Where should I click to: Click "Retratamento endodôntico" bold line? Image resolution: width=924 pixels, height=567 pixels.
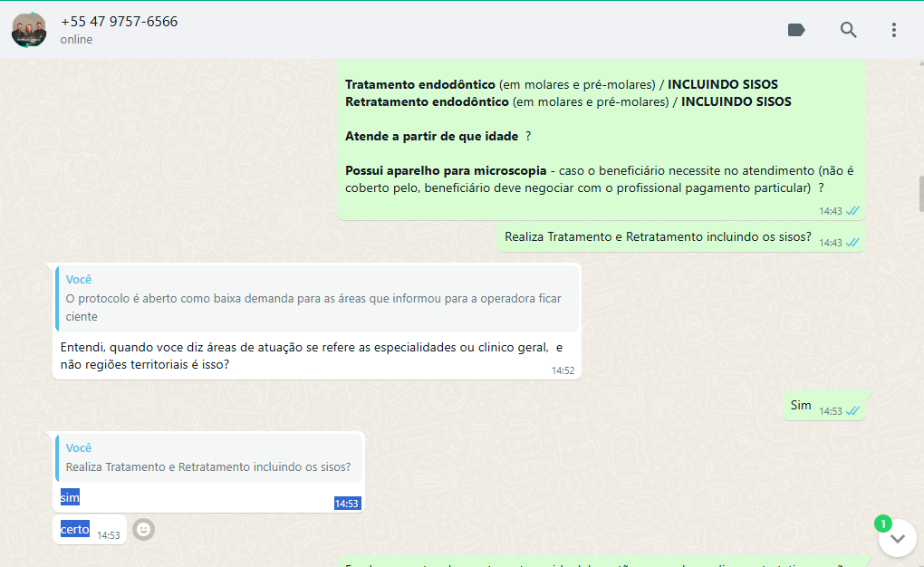pos(427,102)
